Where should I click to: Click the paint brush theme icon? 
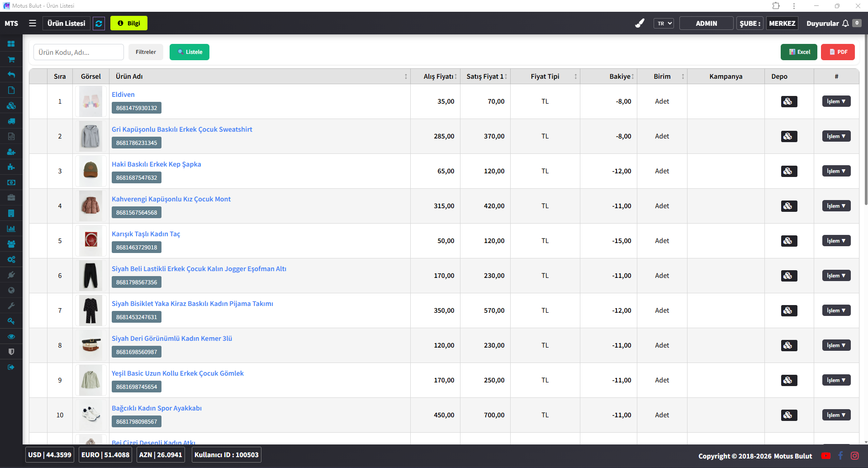tap(640, 24)
